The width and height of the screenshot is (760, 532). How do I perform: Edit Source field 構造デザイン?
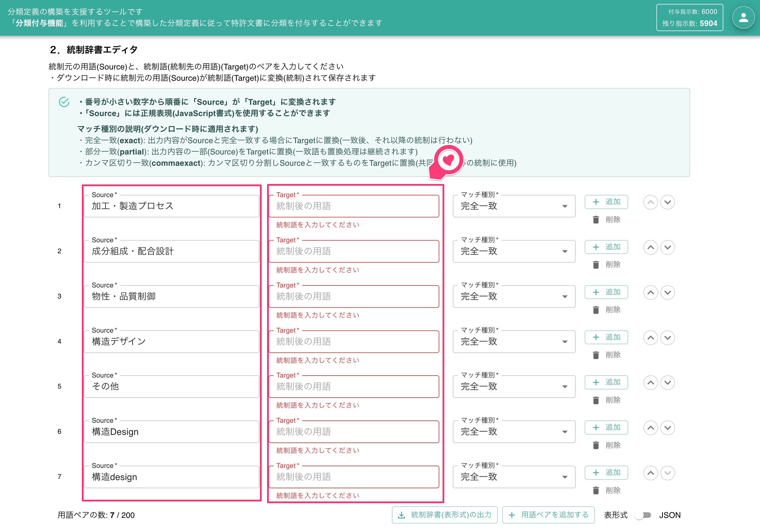click(171, 341)
